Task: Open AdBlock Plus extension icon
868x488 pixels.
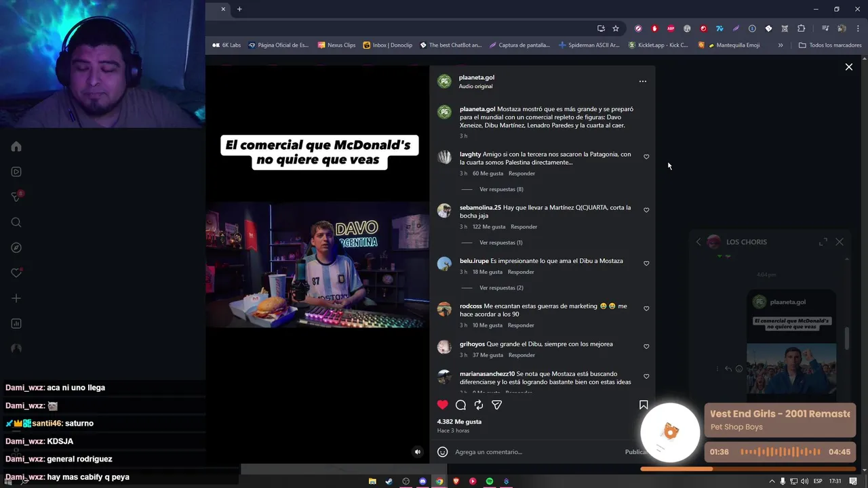Action: tap(671, 28)
